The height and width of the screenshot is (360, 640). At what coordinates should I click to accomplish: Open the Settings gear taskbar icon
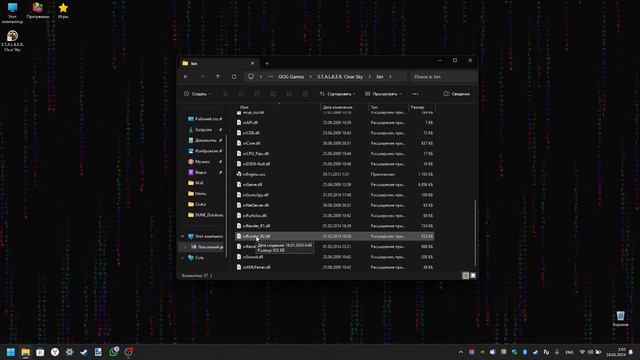tap(69, 352)
